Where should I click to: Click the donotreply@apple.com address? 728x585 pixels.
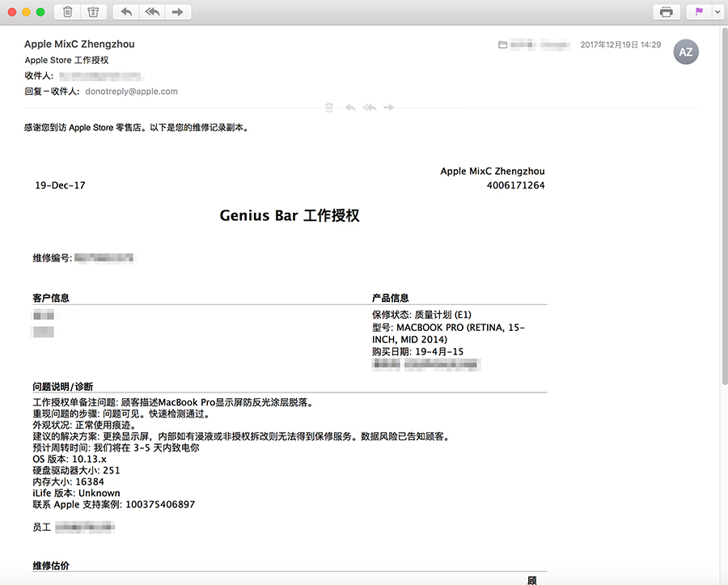[x=131, y=91]
